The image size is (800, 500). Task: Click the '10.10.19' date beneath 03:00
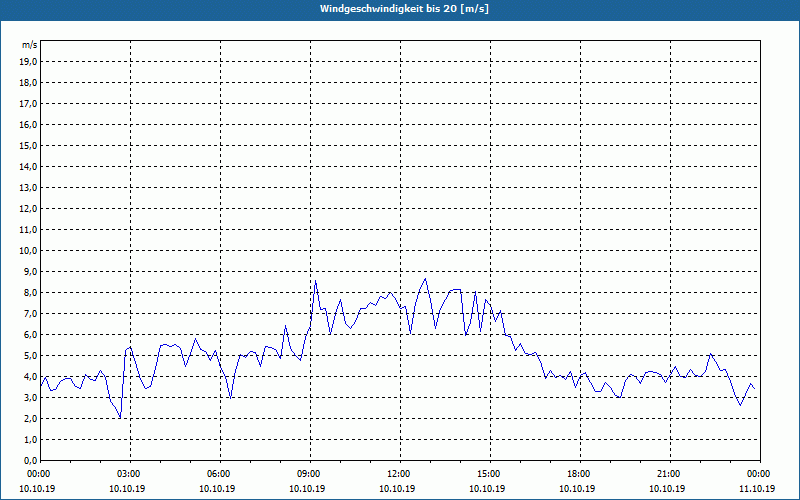pyautogui.click(x=127, y=488)
